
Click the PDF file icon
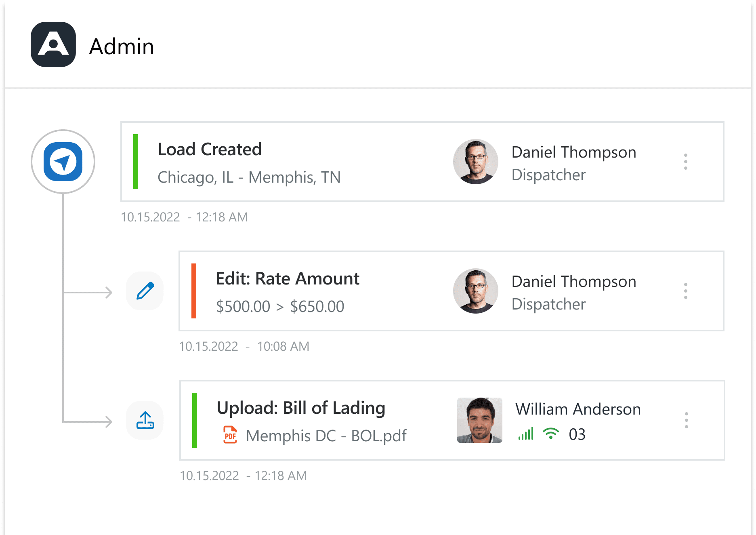(x=230, y=435)
